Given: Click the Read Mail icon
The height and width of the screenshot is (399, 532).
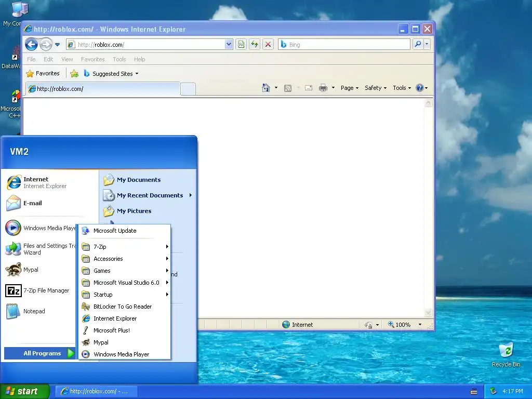Looking at the screenshot, I should (309, 88).
